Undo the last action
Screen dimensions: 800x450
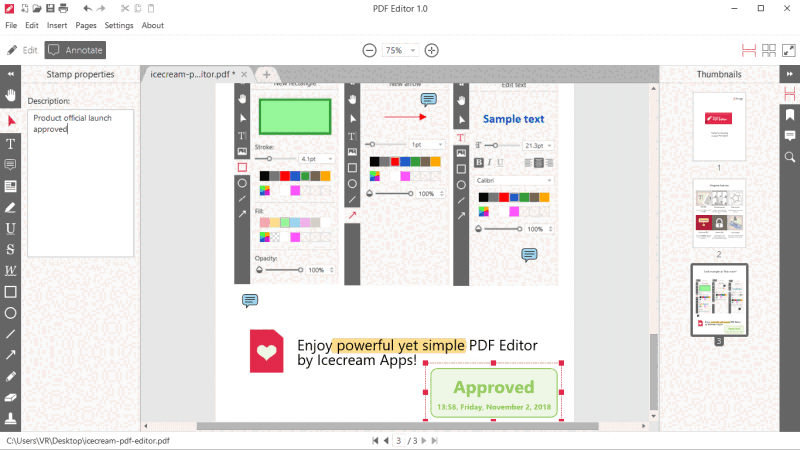[x=87, y=8]
